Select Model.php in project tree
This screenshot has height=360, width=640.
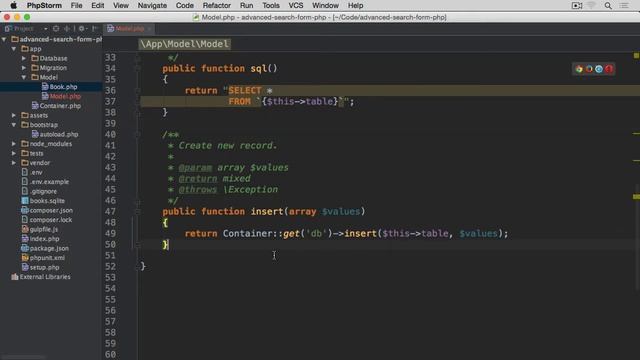point(61,96)
